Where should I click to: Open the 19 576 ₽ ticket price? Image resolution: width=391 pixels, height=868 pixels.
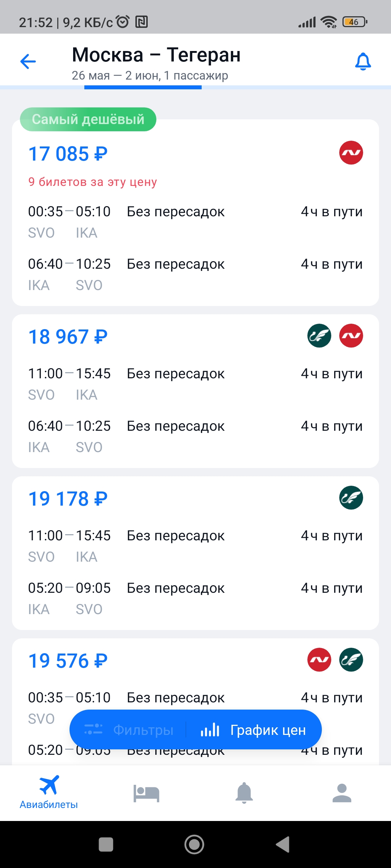tap(68, 661)
